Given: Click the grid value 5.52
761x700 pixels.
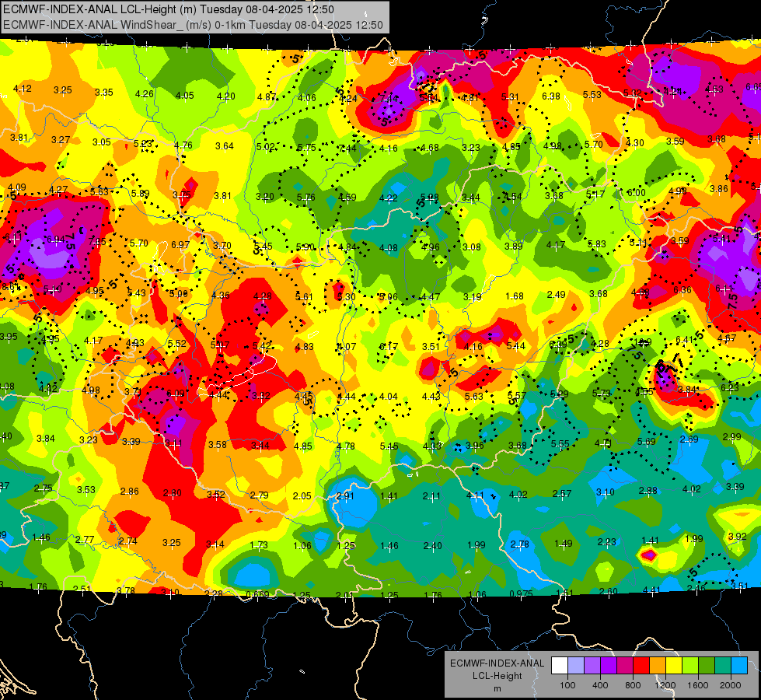Looking at the screenshot, I should click(x=177, y=344).
